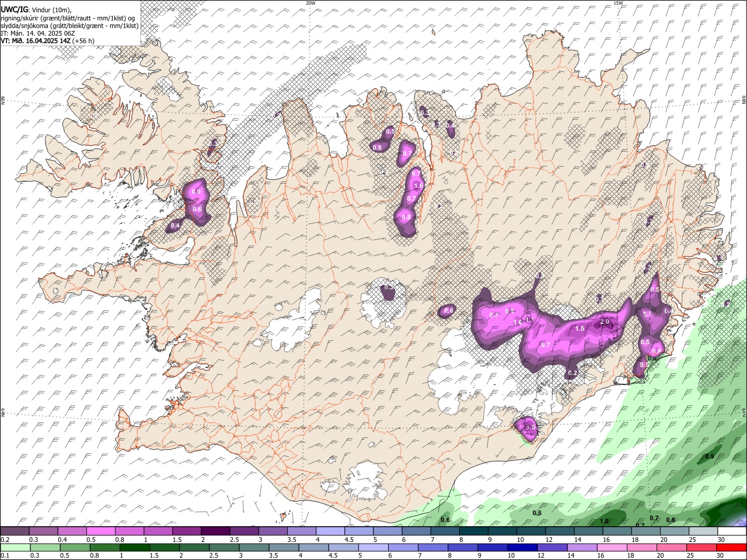Click the white 30 swatch in the upper snow legend
Viewport: 747px width, 560px height.
(x=732, y=531)
